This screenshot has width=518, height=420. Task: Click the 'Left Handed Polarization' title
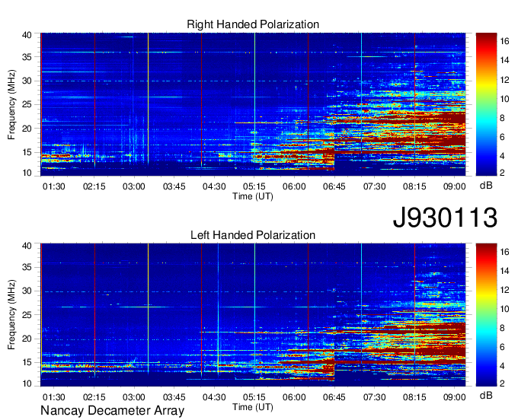[x=253, y=235]
